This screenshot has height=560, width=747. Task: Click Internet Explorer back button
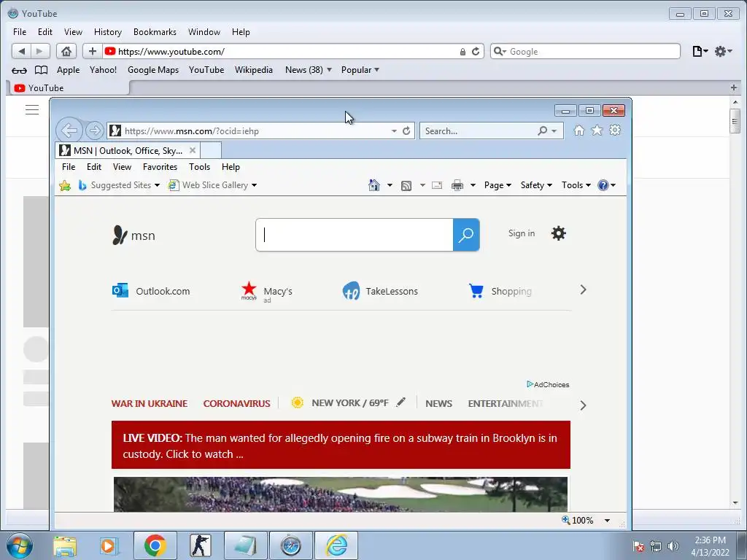pyautogui.click(x=69, y=130)
